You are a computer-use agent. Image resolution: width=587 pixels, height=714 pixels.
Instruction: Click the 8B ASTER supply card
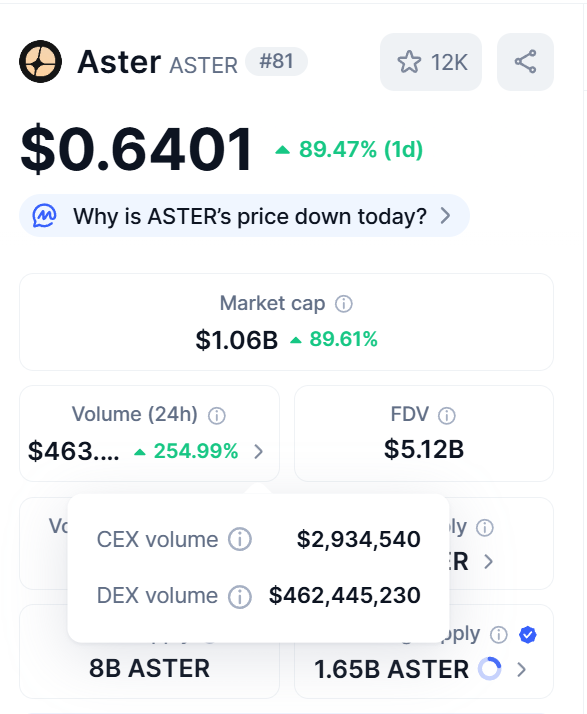coord(149,651)
